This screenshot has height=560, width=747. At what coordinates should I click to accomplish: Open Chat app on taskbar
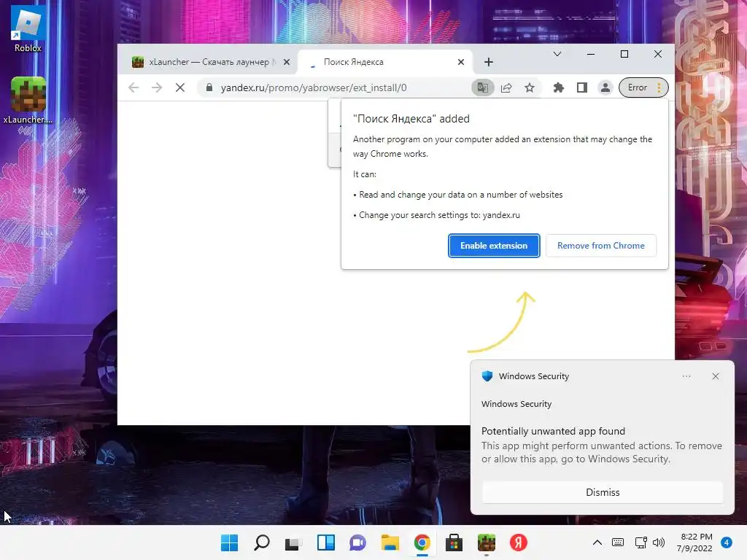357,542
